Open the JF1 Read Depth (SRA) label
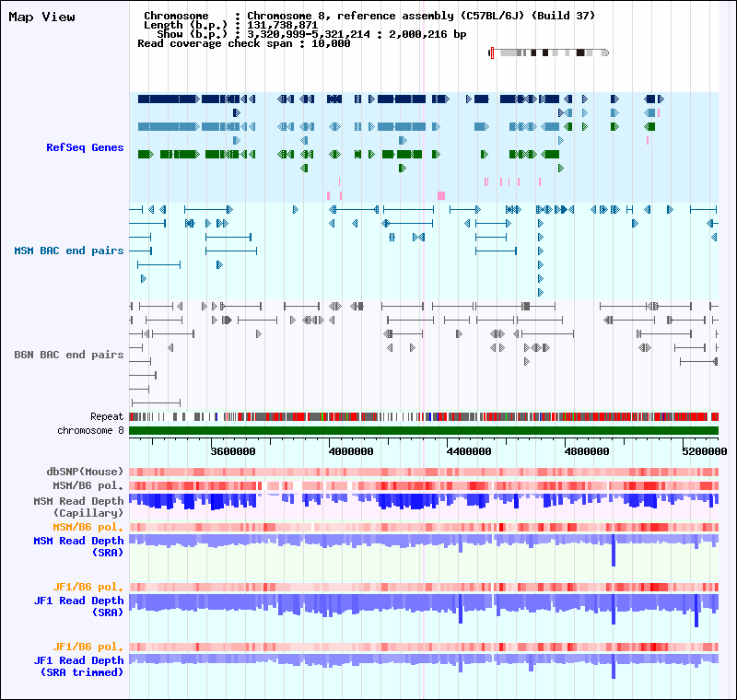Viewport: 737px width, 700px height. [78, 606]
